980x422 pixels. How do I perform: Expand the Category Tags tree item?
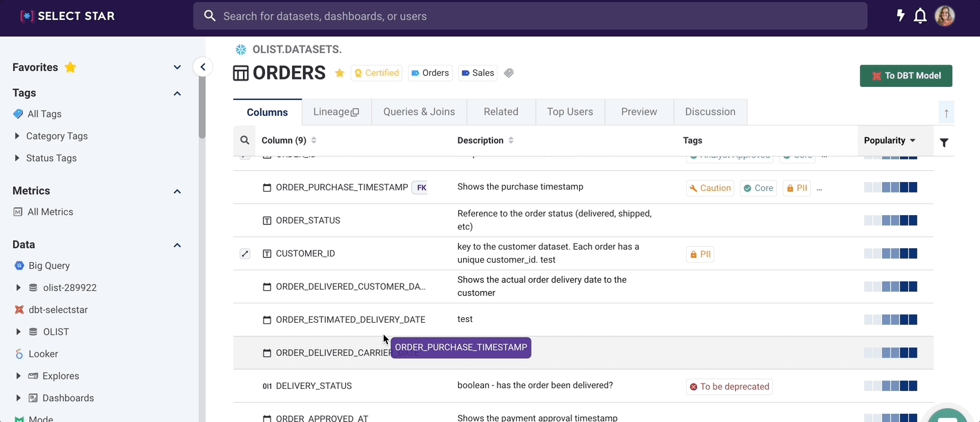(x=17, y=137)
